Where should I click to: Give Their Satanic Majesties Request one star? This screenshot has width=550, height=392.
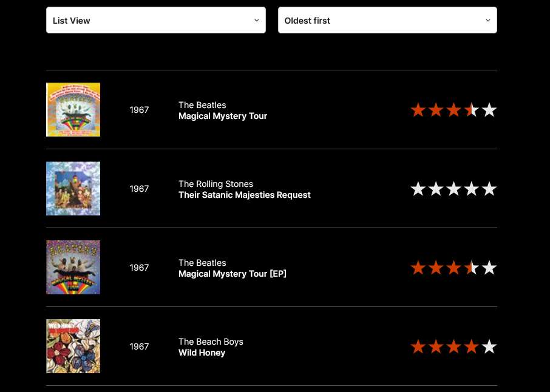[x=418, y=189]
